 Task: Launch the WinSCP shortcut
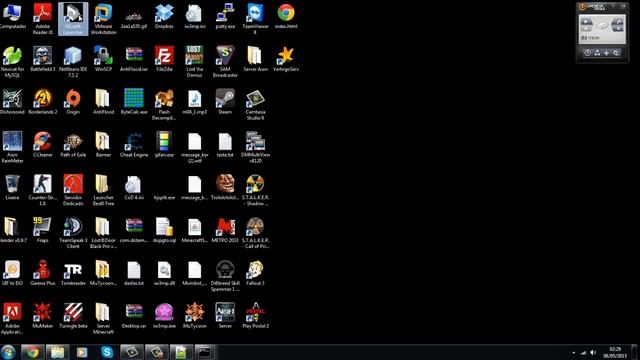(x=103, y=59)
